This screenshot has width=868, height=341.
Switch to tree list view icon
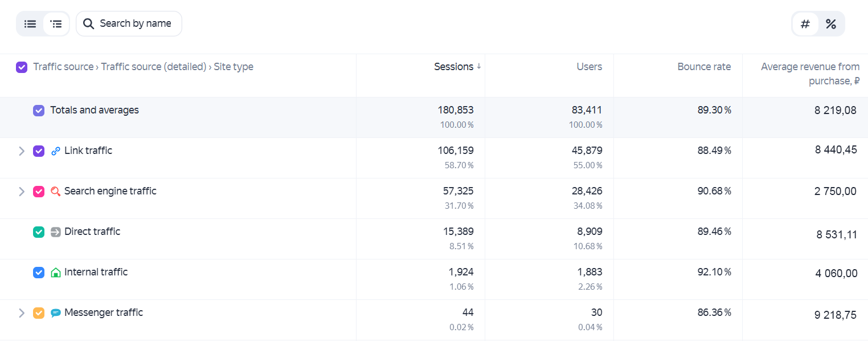coord(56,24)
